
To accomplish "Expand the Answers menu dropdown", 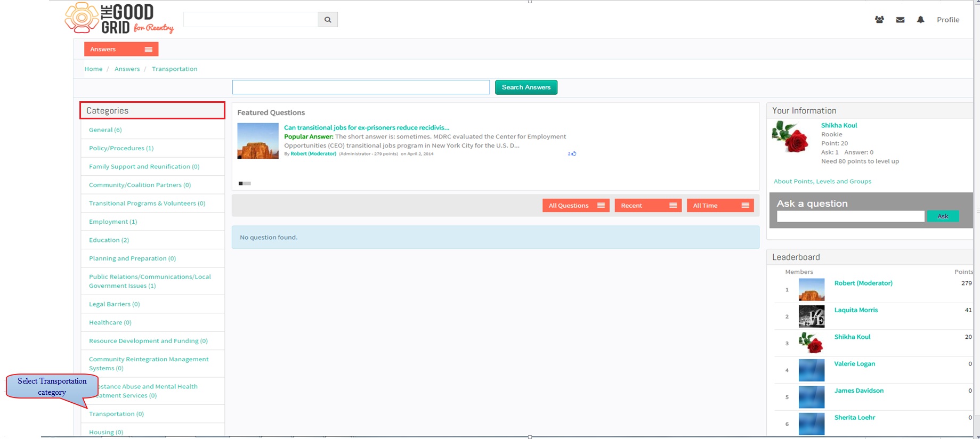I will tap(121, 49).
